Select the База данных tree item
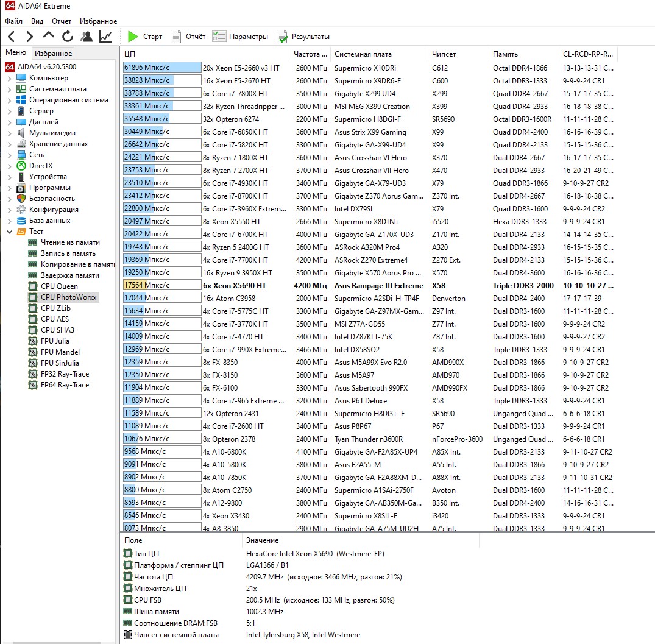655x644 pixels. 49,220
